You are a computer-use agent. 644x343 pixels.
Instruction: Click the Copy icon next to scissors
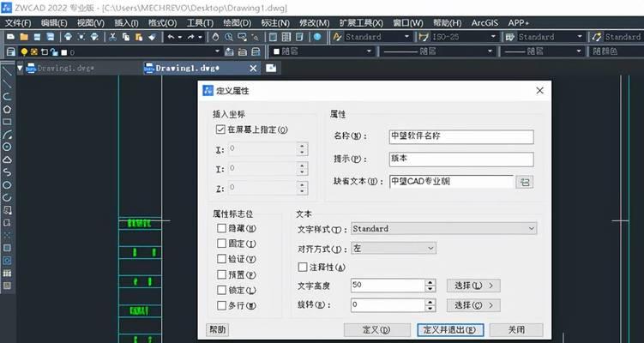pyautogui.click(x=126, y=37)
